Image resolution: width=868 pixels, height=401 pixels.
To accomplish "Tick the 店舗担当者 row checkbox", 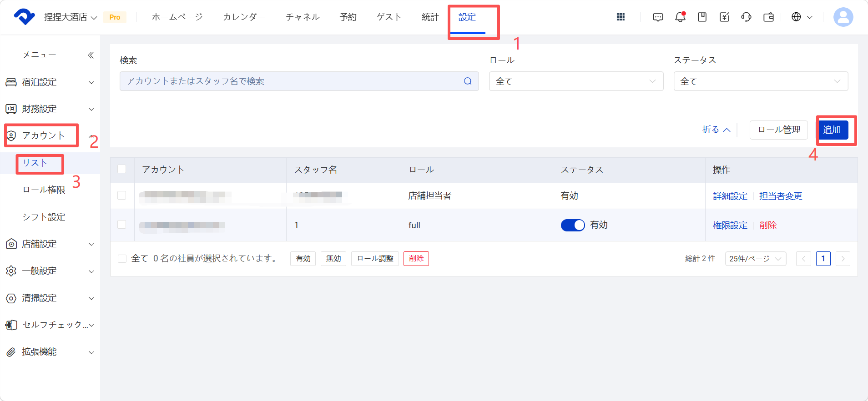I will pos(121,195).
